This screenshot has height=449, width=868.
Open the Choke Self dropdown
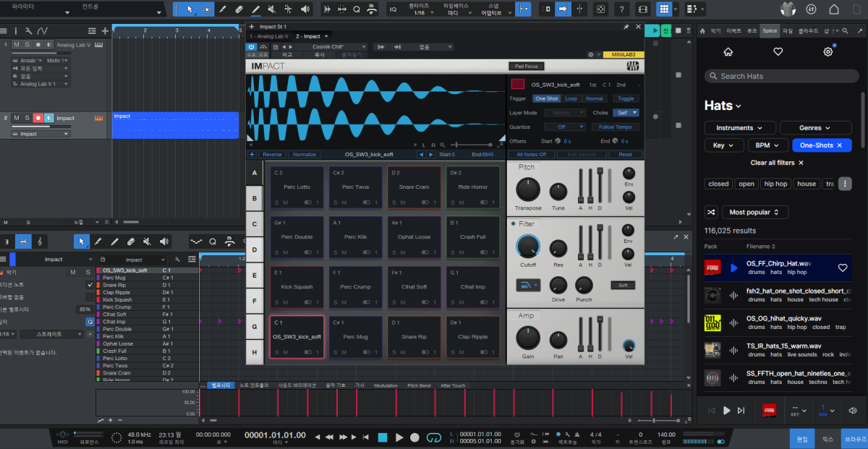626,113
